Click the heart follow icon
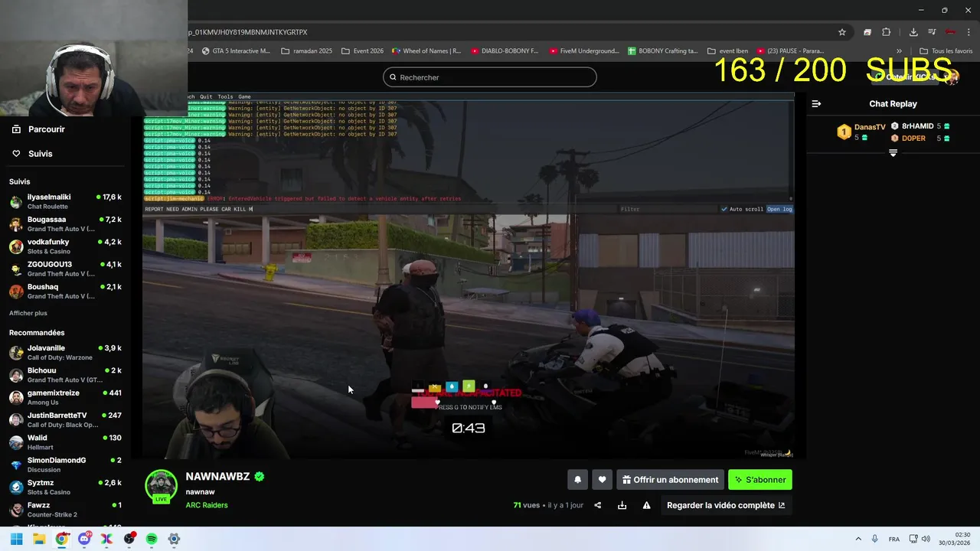 (602, 480)
